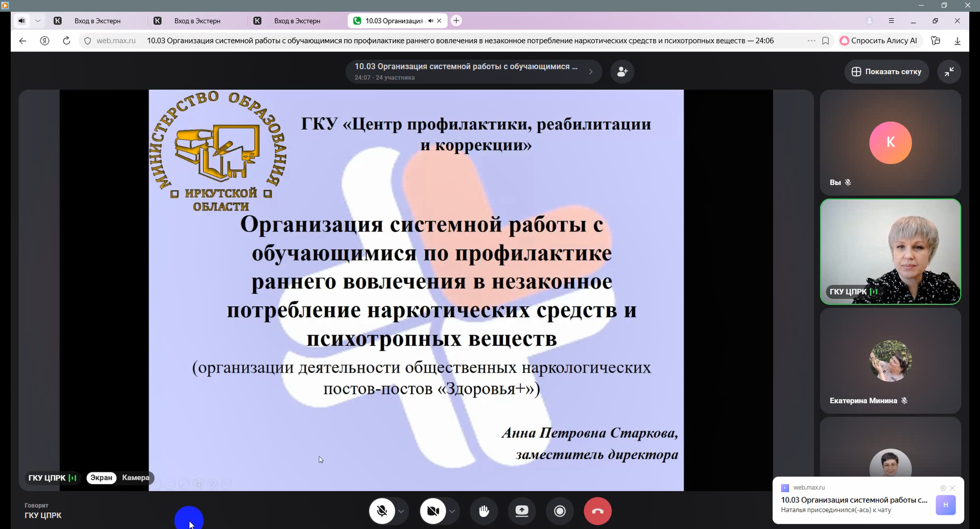Expand meeting details chevron next to title

point(591,71)
